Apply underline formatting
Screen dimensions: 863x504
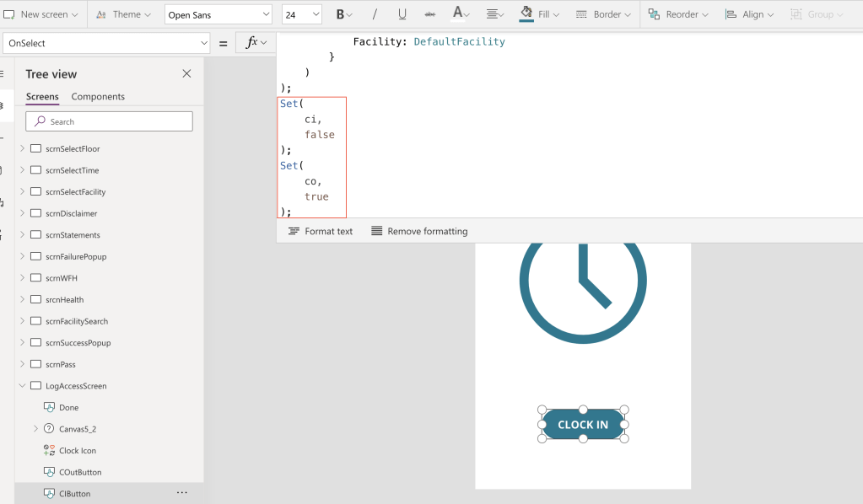tap(402, 14)
